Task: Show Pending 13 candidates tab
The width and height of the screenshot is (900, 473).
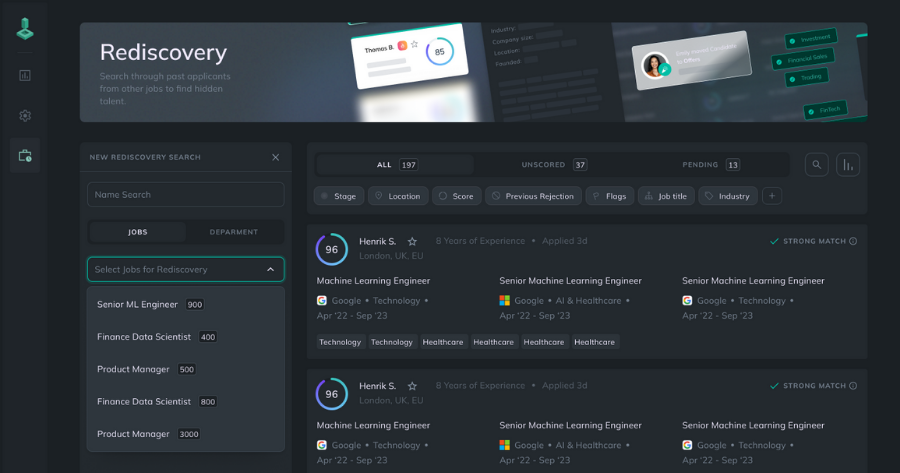Action: pos(711,165)
